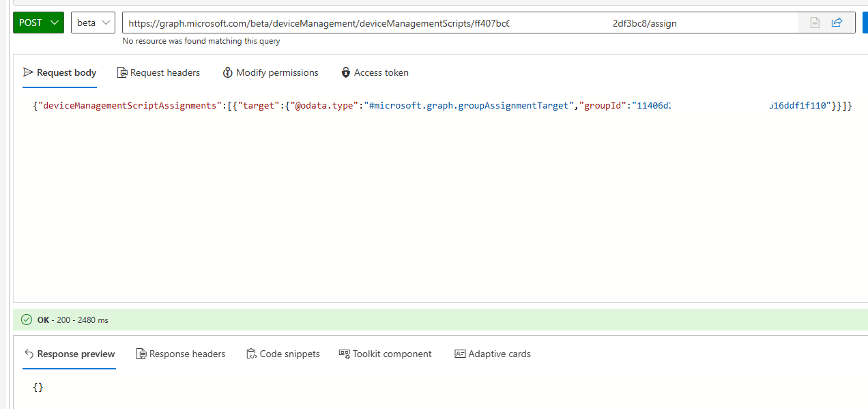Click the Request headers document icon
868x409 pixels.
tap(122, 72)
